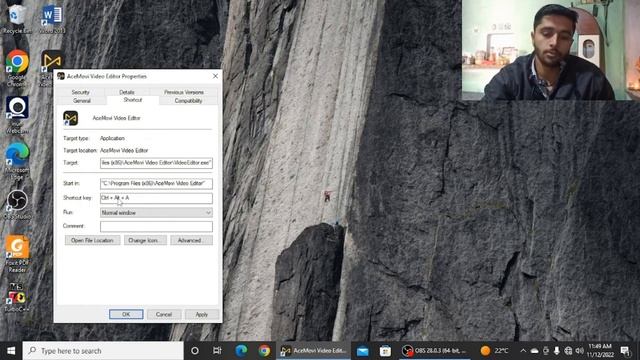Switch to AceMovi Video Editor taskbar item

(313, 351)
